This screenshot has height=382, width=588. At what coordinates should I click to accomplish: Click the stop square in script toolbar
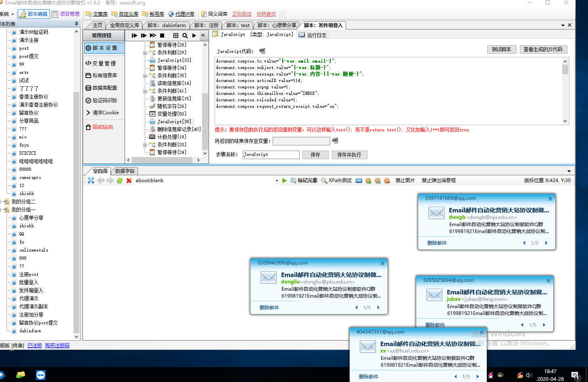(x=162, y=36)
